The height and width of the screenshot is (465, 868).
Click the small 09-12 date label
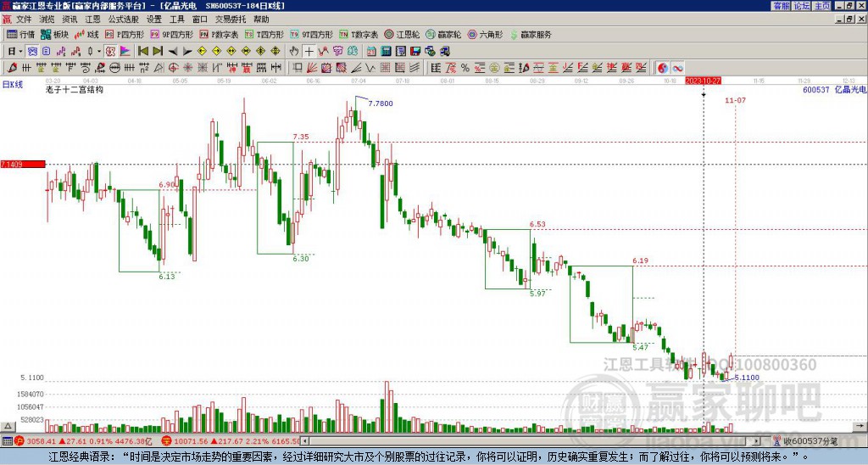[581, 81]
